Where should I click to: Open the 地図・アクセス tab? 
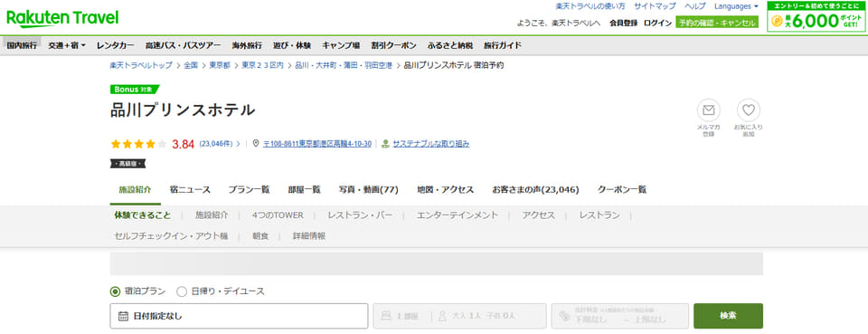click(445, 189)
